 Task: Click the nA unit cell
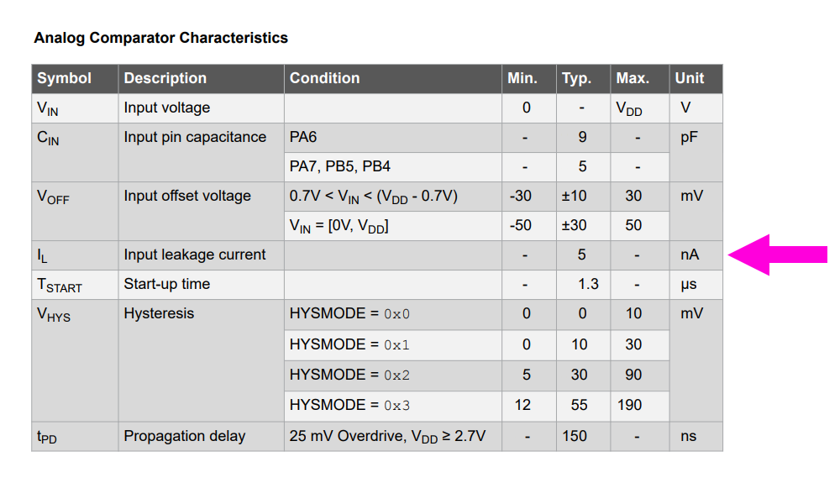[696, 255]
